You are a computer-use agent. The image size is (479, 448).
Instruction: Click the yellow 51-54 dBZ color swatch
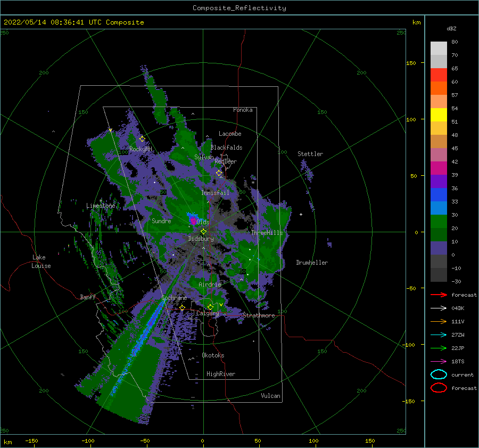click(439, 115)
